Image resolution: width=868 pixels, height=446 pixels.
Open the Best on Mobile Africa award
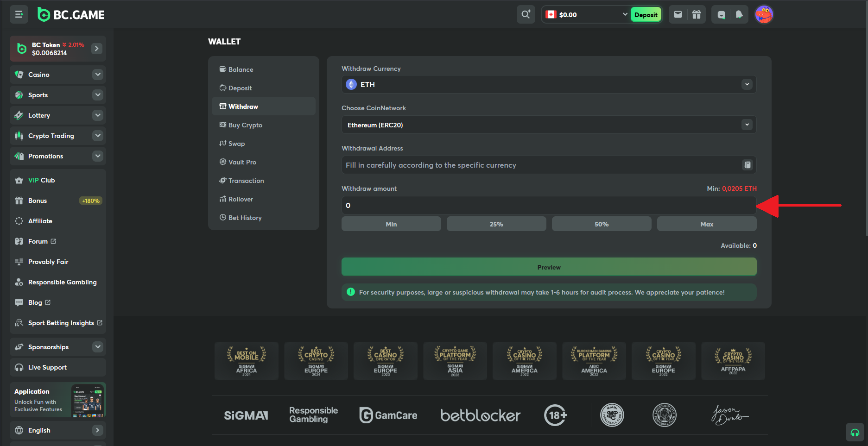247,361
